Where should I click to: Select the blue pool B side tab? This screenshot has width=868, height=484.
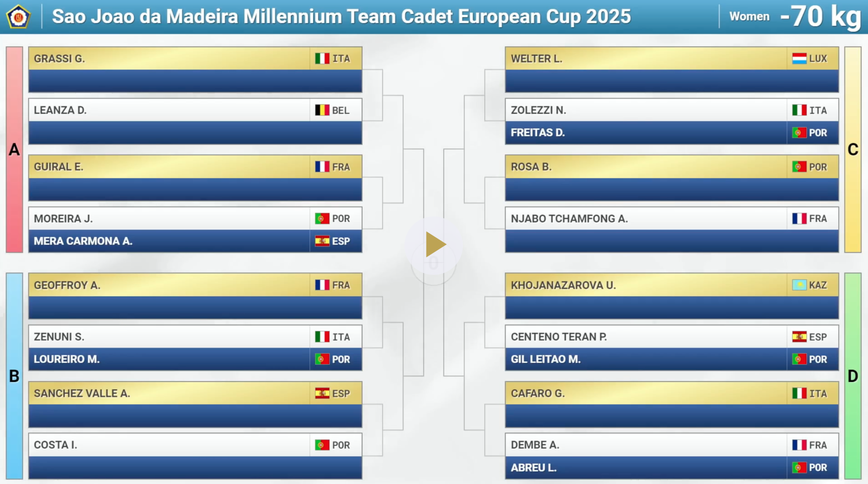14,376
